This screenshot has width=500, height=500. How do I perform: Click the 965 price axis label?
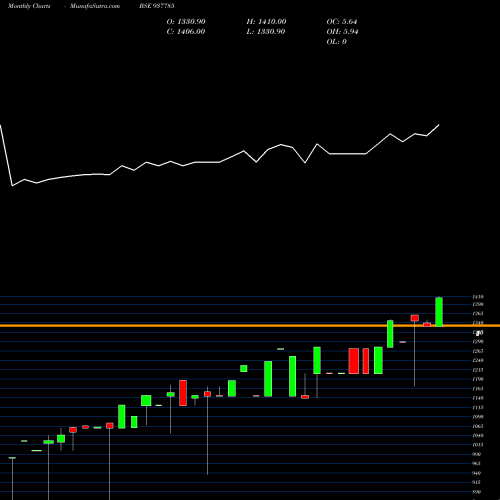tap(477, 463)
